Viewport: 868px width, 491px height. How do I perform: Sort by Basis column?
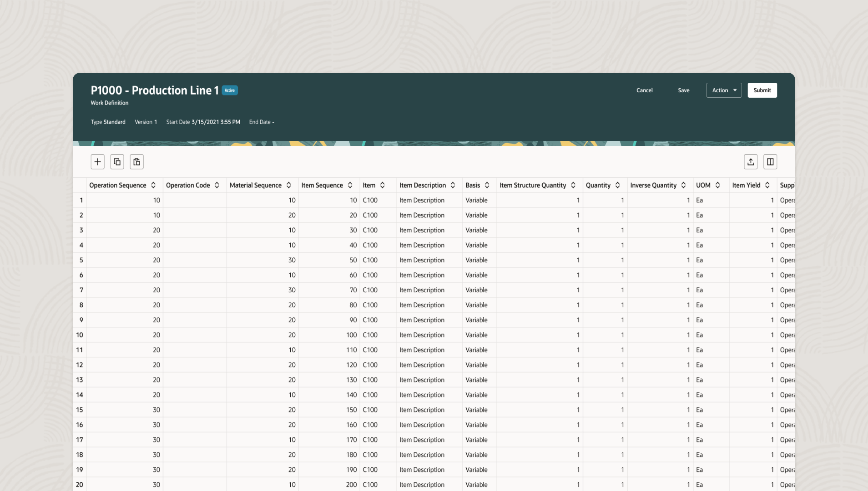coord(487,185)
